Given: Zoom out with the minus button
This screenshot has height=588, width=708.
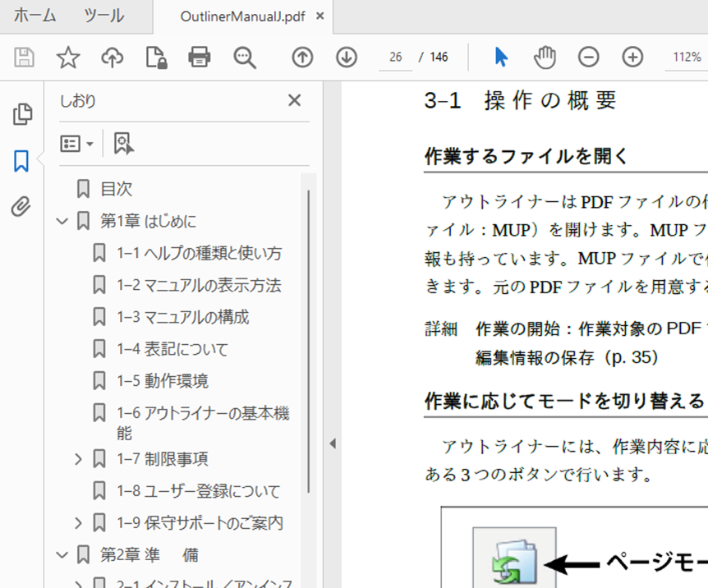Looking at the screenshot, I should [x=589, y=57].
